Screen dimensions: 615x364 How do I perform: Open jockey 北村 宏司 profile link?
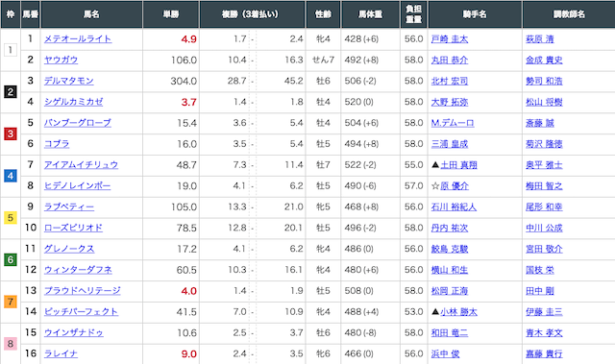[450, 81]
